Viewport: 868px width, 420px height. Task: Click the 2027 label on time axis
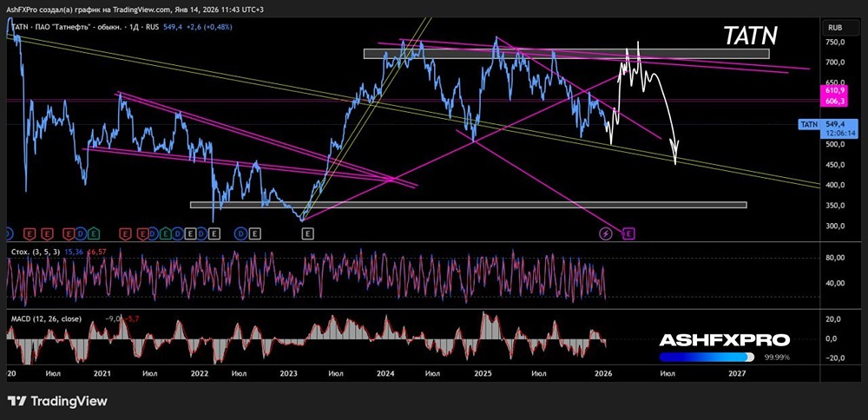[737, 373]
